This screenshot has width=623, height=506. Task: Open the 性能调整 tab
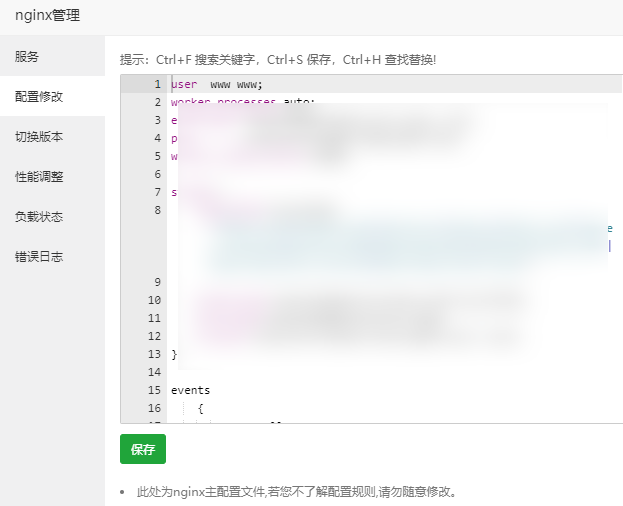(52, 176)
